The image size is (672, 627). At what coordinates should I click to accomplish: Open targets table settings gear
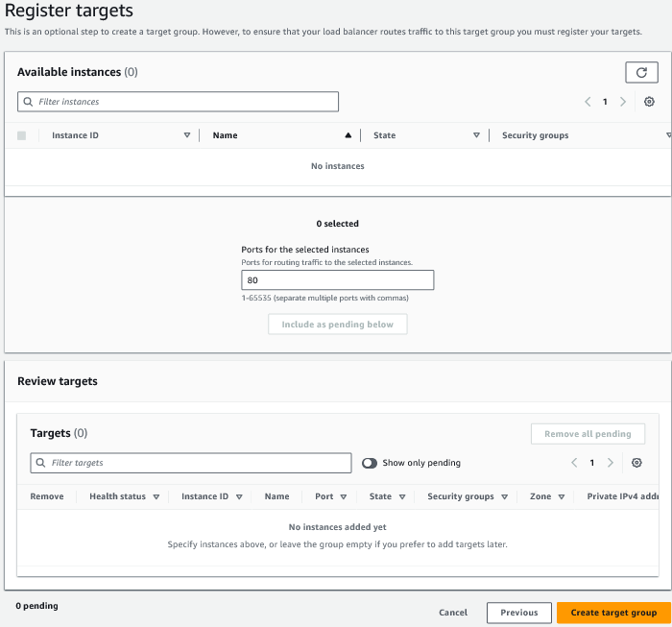(x=636, y=463)
